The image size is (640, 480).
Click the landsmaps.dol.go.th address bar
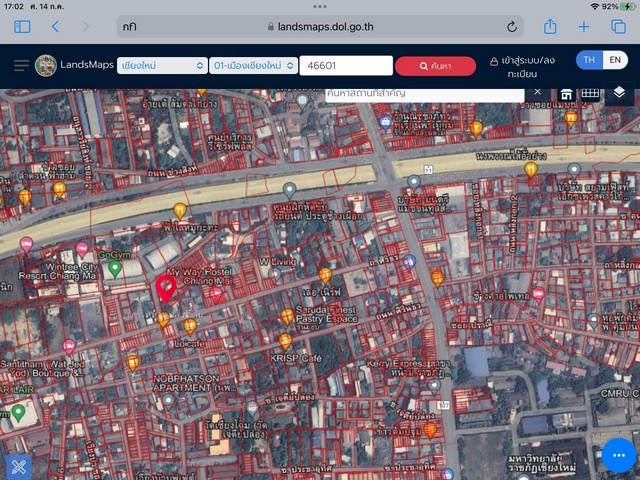pyautogui.click(x=320, y=27)
